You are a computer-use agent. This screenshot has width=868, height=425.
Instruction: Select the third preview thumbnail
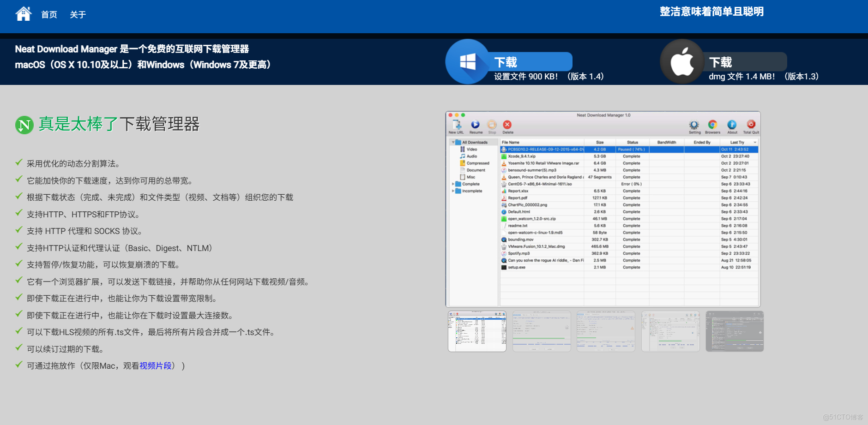click(606, 331)
